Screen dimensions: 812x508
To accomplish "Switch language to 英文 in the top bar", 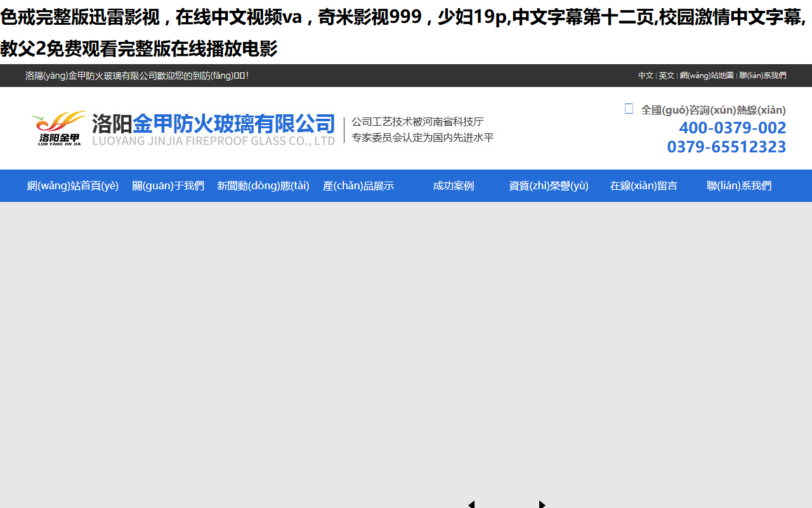I will pos(666,76).
